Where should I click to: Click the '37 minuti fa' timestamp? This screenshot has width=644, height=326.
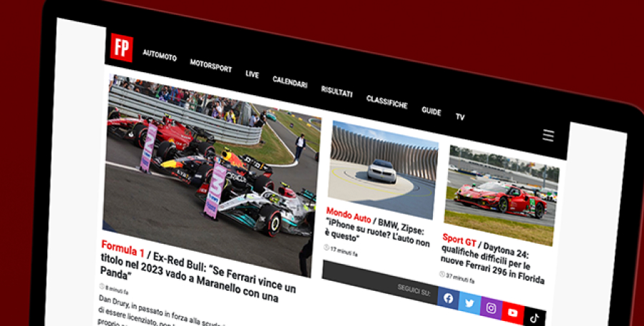[457, 277]
